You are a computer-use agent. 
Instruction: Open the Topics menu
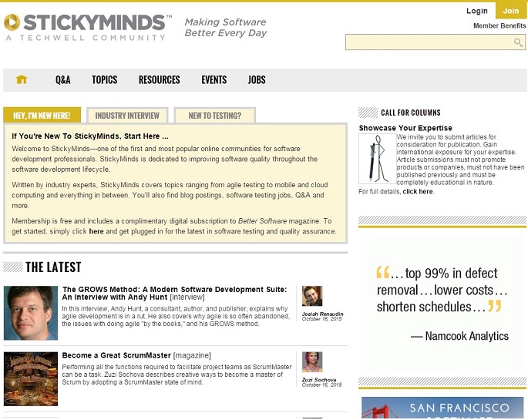(104, 80)
